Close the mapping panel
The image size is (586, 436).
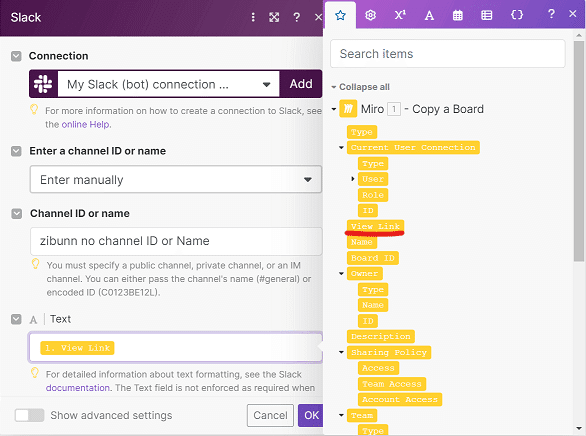click(x=573, y=14)
